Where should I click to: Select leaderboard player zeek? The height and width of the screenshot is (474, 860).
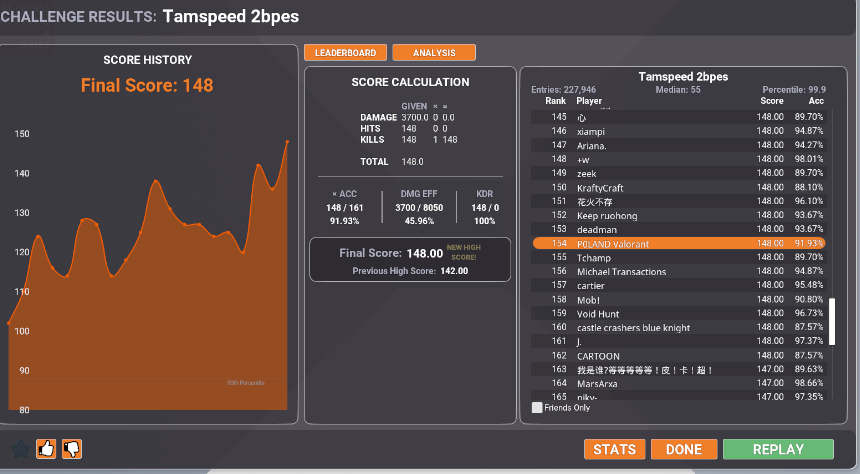click(679, 173)
